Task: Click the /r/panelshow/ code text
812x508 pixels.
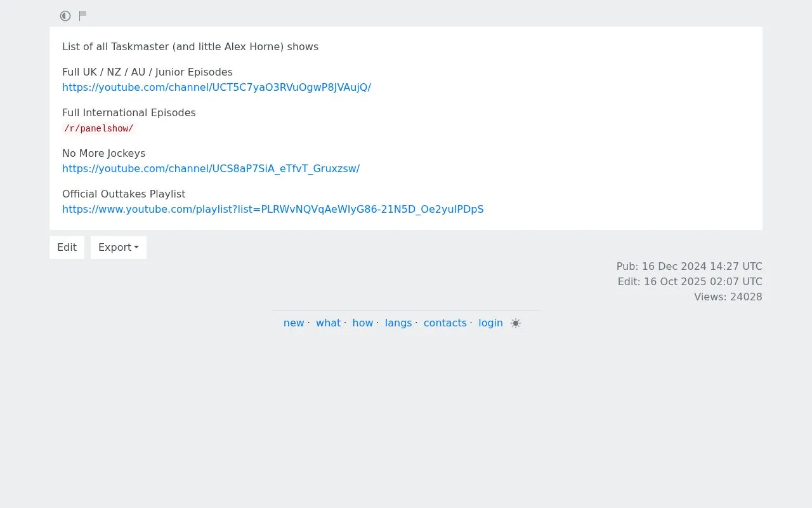Action: [99, 128]
